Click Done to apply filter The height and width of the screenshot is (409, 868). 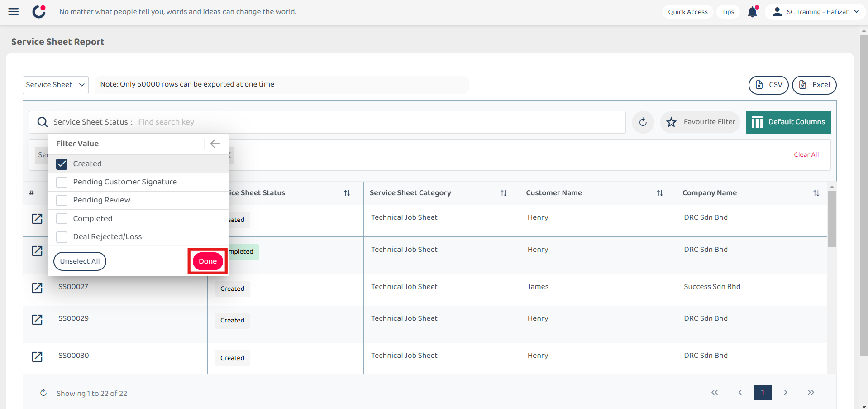pos(208,261)
